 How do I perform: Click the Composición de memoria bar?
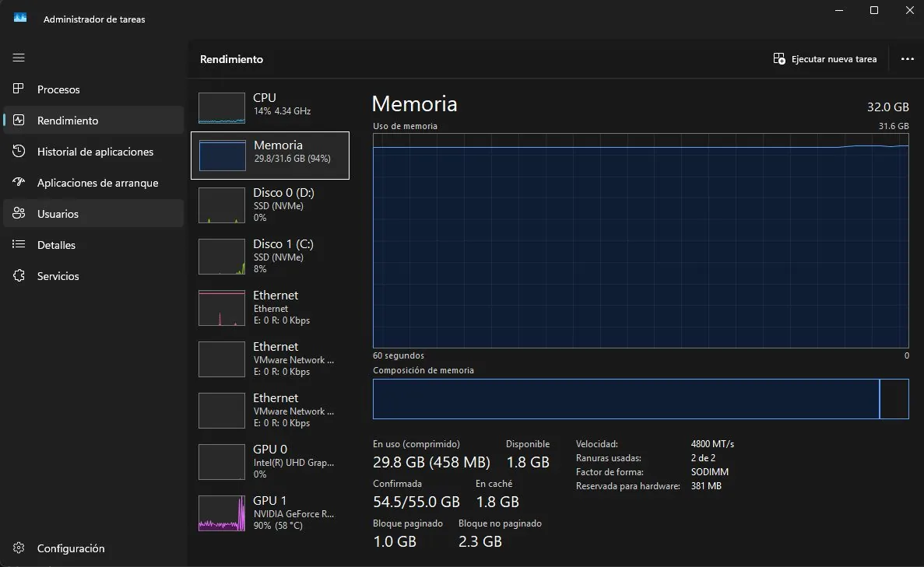point(641,399)
